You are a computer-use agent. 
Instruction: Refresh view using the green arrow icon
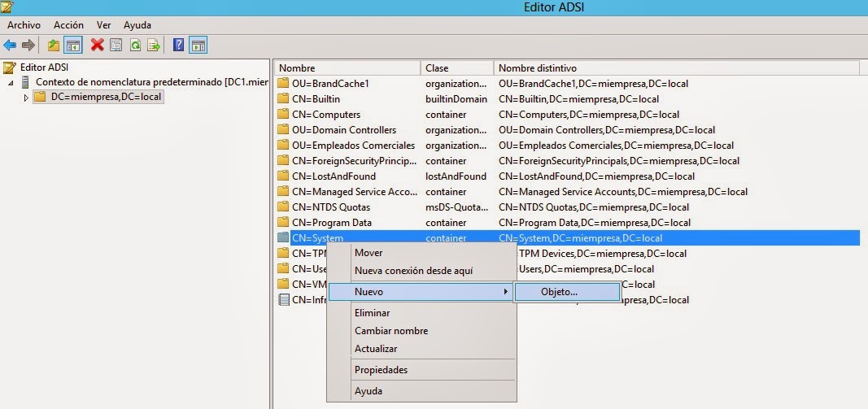135,45
